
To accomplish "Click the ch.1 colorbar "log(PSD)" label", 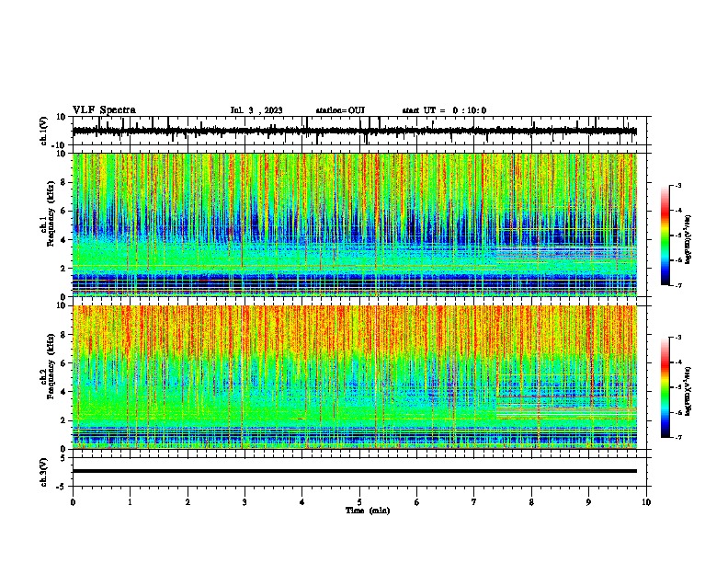I will pos(688,240).
